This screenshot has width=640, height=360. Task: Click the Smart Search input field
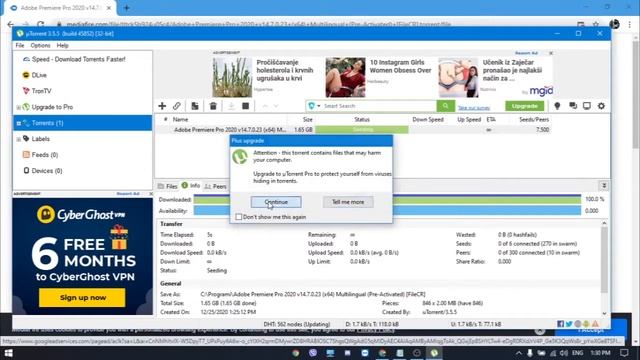click(x=379, y=106)
